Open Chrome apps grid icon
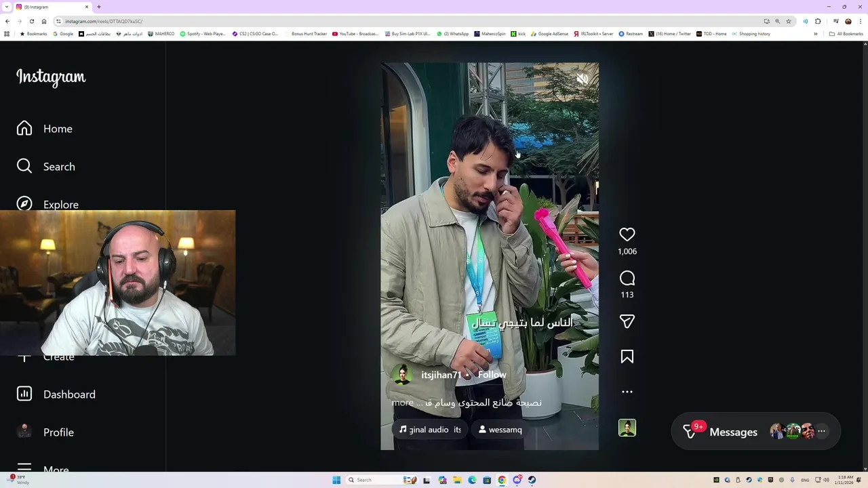This screenshot has width=868, height=488. tap(7, 34)
